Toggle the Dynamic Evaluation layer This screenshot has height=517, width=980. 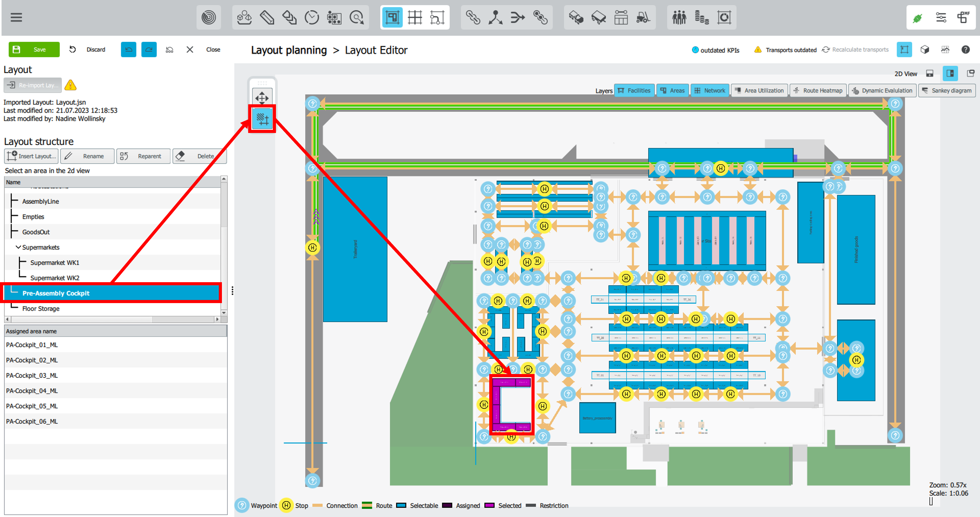pos(882,91)
